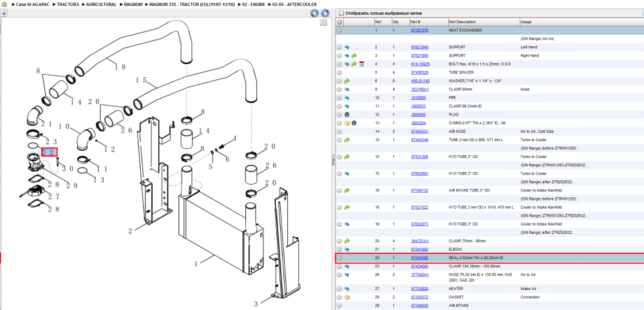Viewport: 644px width, 310px height.
Task: Click the green arrow icon for part 87454346
Action: point(346,140)
